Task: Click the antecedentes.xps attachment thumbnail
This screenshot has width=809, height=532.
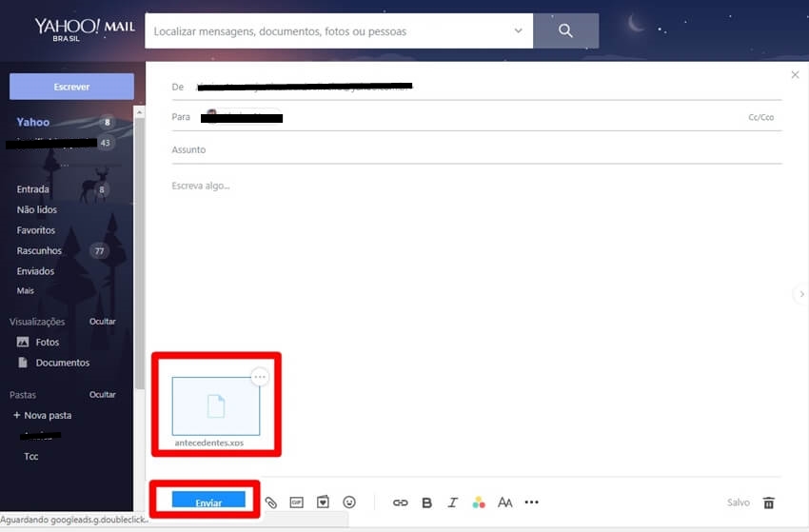Action: (215, 406)
